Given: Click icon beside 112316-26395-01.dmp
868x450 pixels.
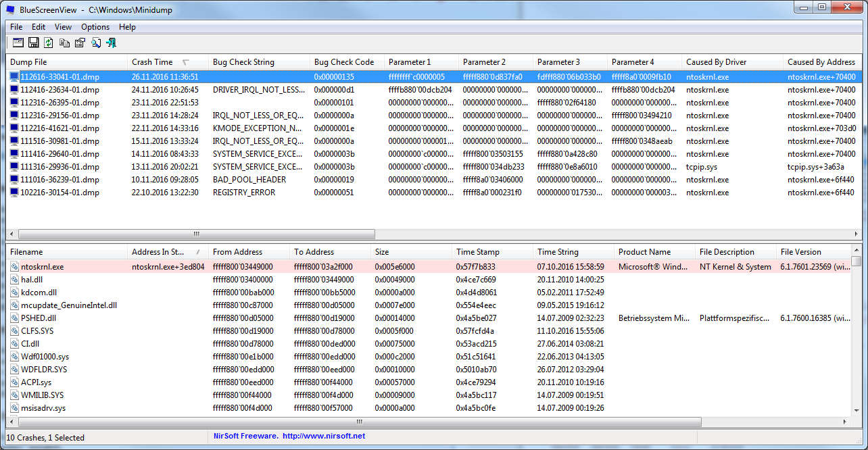Looking at the screenshot, I should click(15, 103).
